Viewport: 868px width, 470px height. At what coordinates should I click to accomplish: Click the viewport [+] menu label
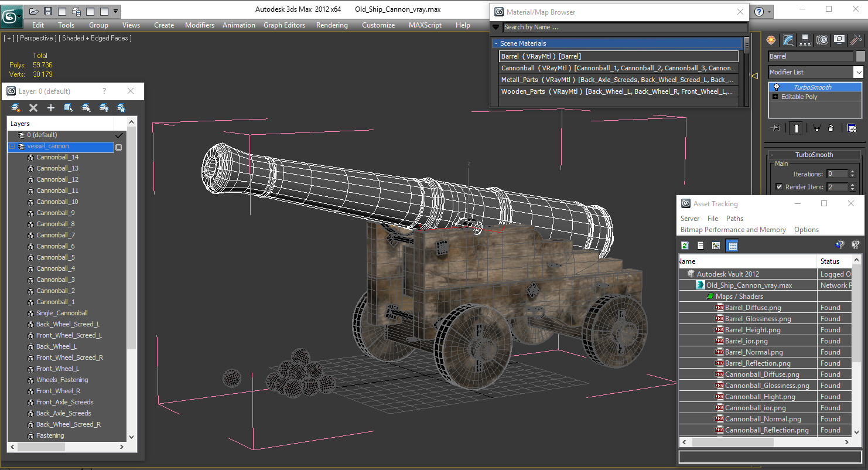click(x=9, y=38)
